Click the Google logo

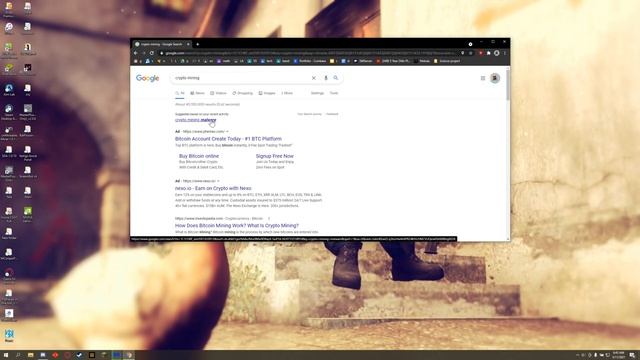tap(147, 78)
